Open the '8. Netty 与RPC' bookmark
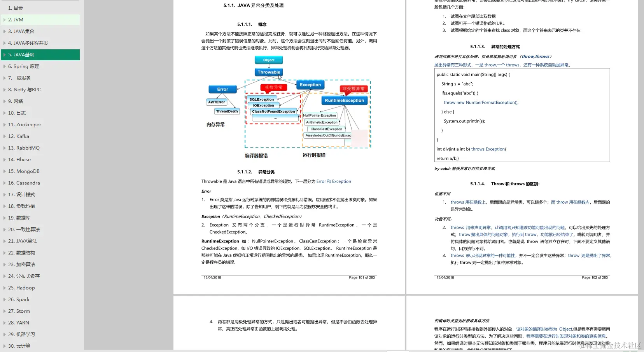The width and height of the screenshot is (644, 352). click(x=24, y=89)
